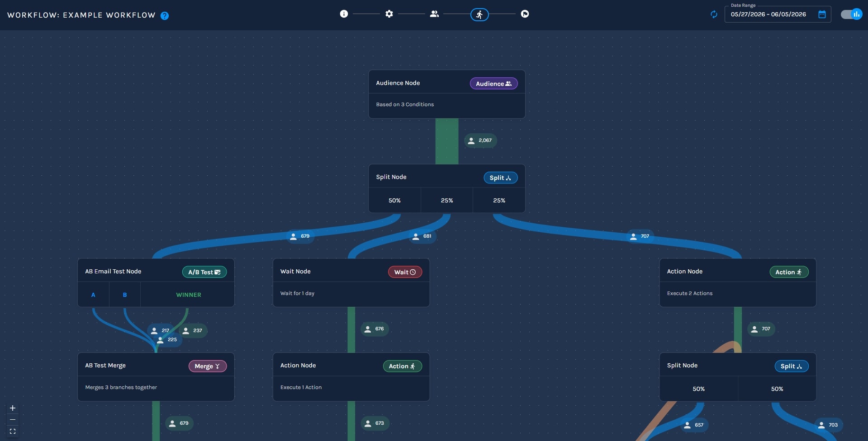Click the Audience Node title
Screen dimensions: 868x441
(x=398, y=83)
